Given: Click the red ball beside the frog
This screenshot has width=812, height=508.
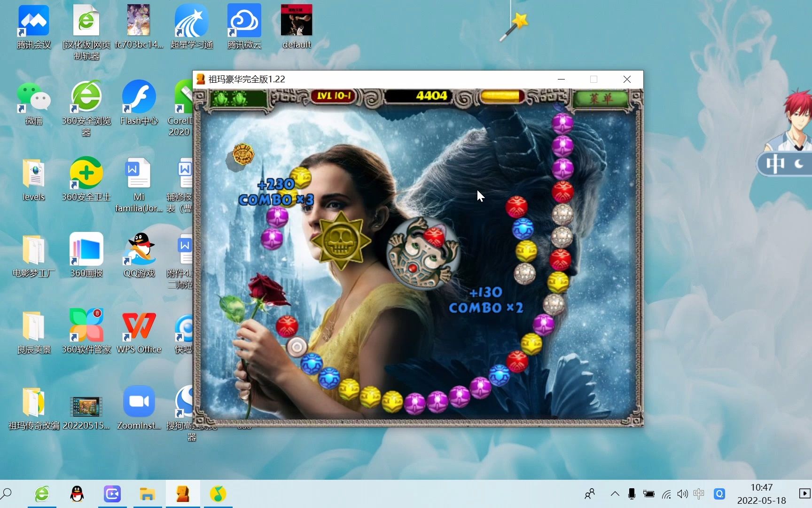Looking at the screenshot, I should coord(434,237).
